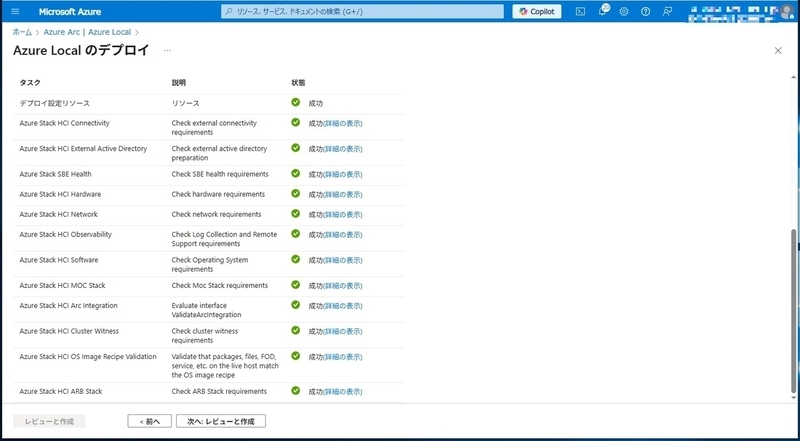Click success checkmark in ARB Stack row
Viewport: 800px width, 441px height.
(x=295, y=390)
